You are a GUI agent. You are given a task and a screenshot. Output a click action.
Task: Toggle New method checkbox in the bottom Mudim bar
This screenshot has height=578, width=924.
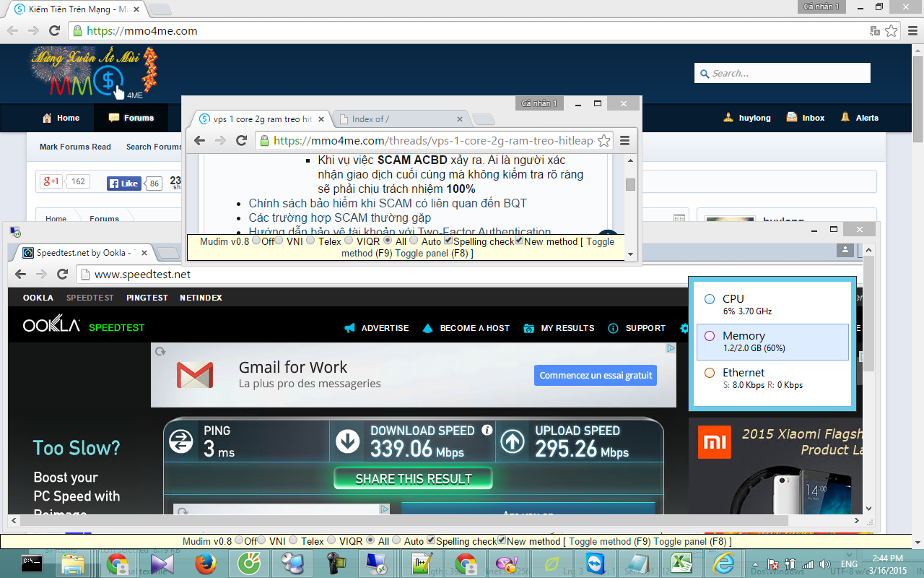(502, 540)
